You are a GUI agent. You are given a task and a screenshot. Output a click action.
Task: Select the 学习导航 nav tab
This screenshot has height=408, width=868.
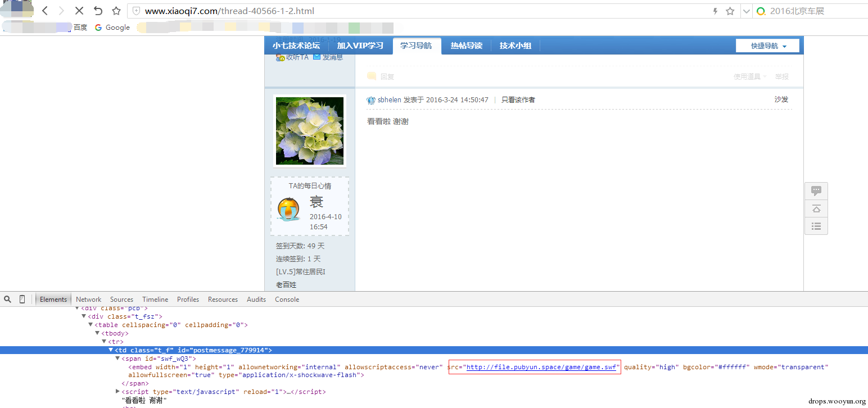[416, 46]
